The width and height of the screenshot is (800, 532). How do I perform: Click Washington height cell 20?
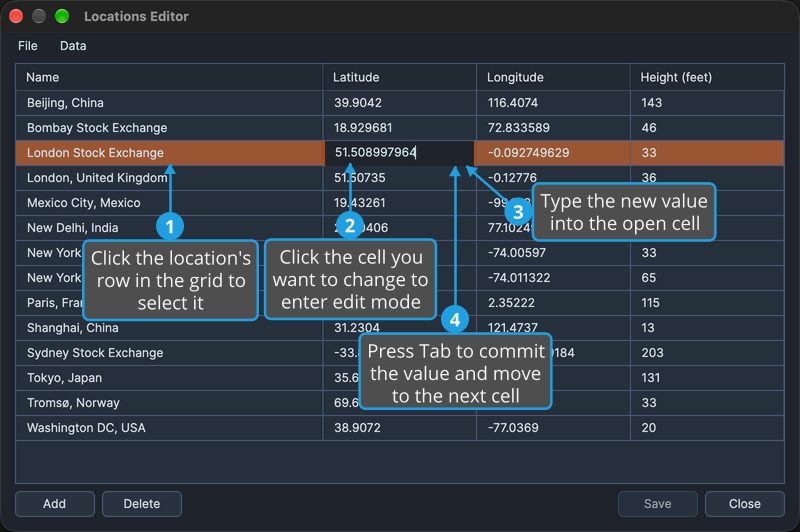click(x=707, y=428)
